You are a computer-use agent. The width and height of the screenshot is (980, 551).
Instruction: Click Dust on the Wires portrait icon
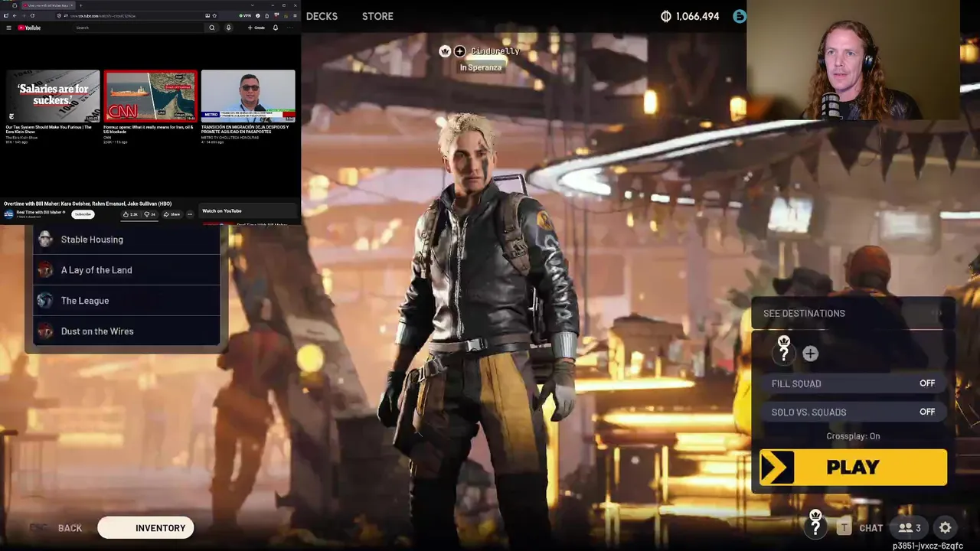(x=45, y=331)
